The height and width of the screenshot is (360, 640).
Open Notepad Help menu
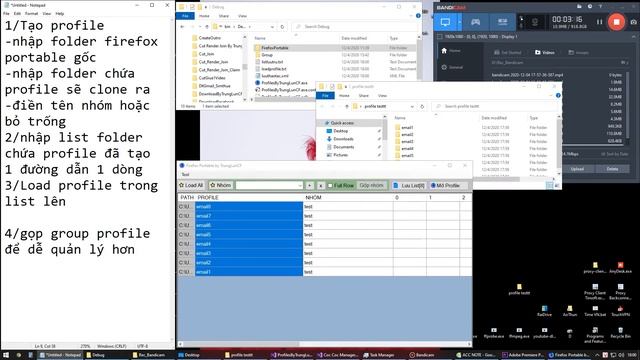60,13
